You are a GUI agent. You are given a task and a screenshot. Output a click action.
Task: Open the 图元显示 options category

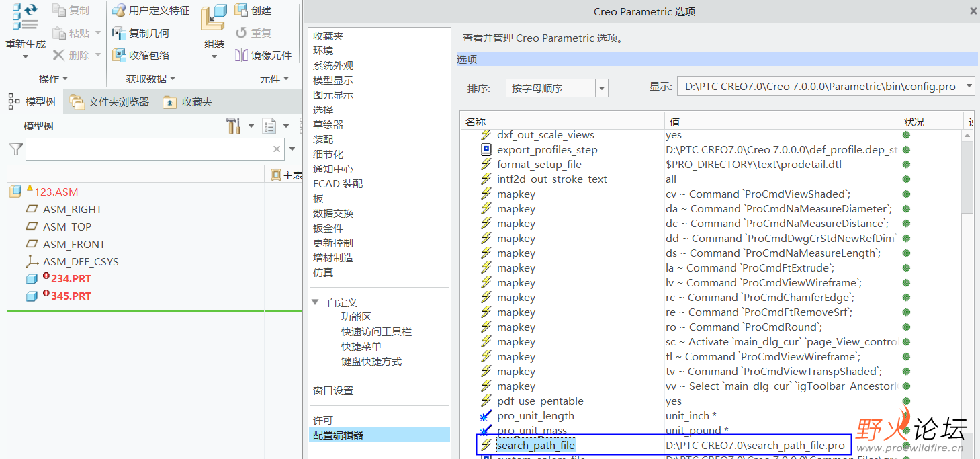click(333, 95)
